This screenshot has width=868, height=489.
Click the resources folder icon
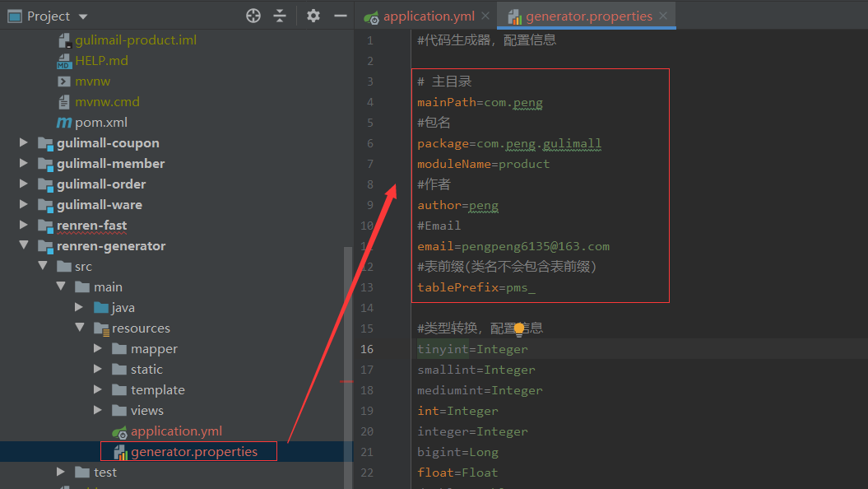tap(101, 329)
